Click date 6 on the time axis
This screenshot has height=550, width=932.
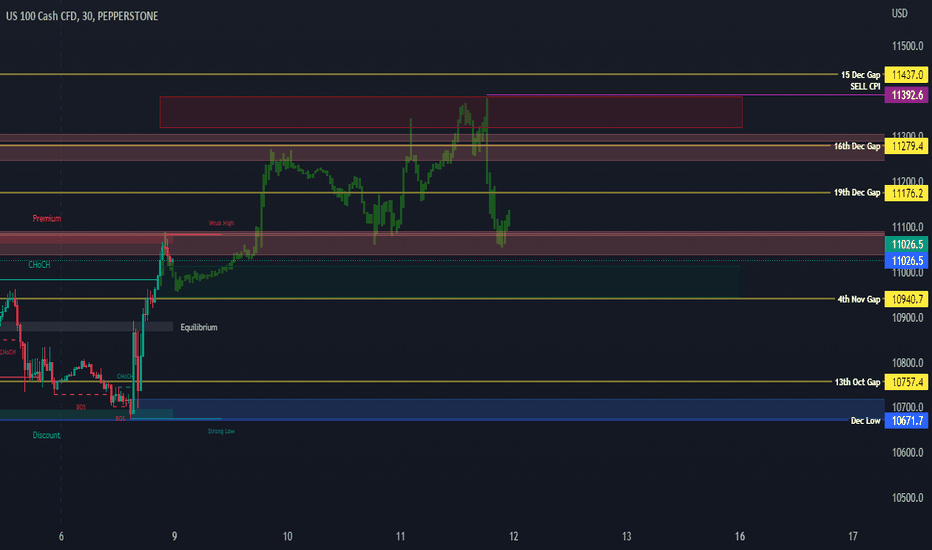(x=61, y=536)
